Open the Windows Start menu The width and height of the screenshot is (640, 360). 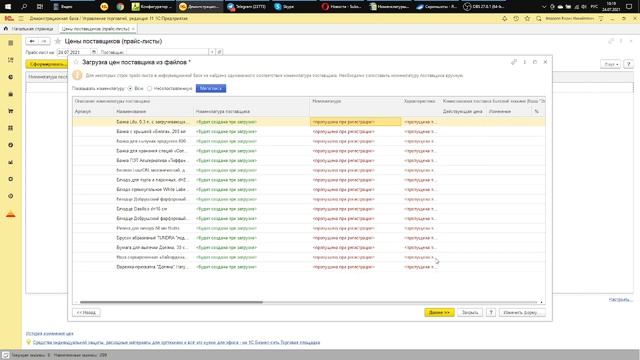coord(7,7)
